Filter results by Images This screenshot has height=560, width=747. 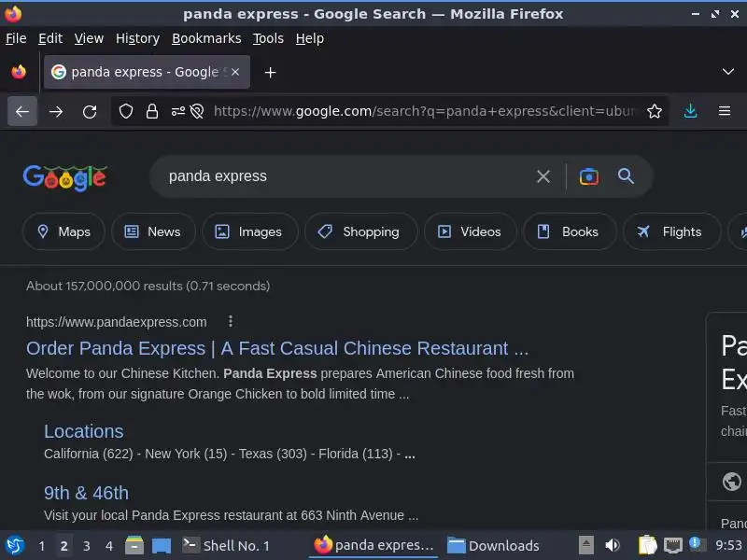click(250, 231)
